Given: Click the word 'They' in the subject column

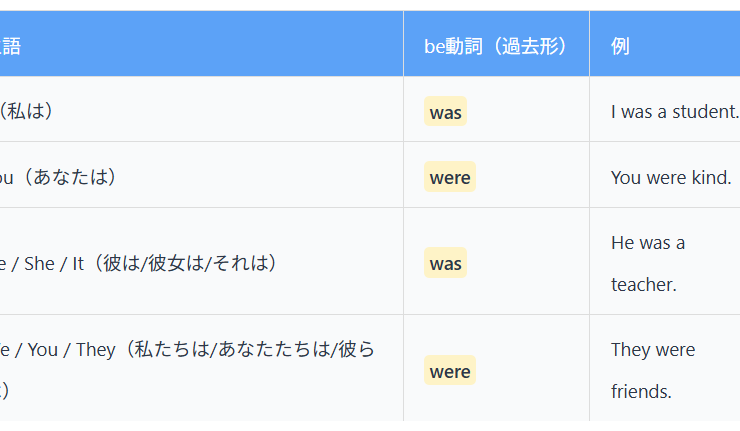Looking at the screenshot, I should click(x=95, y=350).
